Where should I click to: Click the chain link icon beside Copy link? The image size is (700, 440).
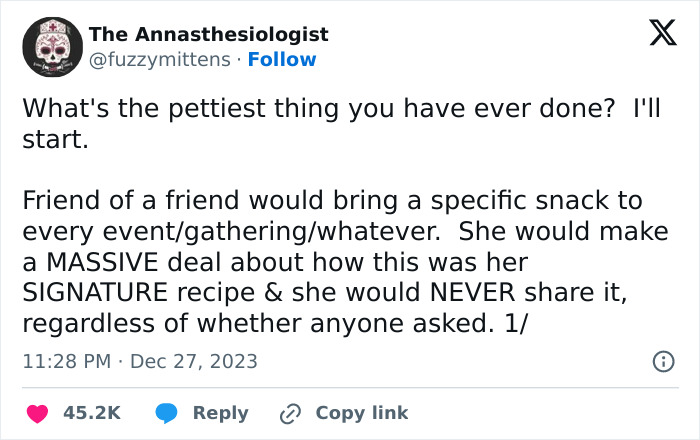pos(290,414)
